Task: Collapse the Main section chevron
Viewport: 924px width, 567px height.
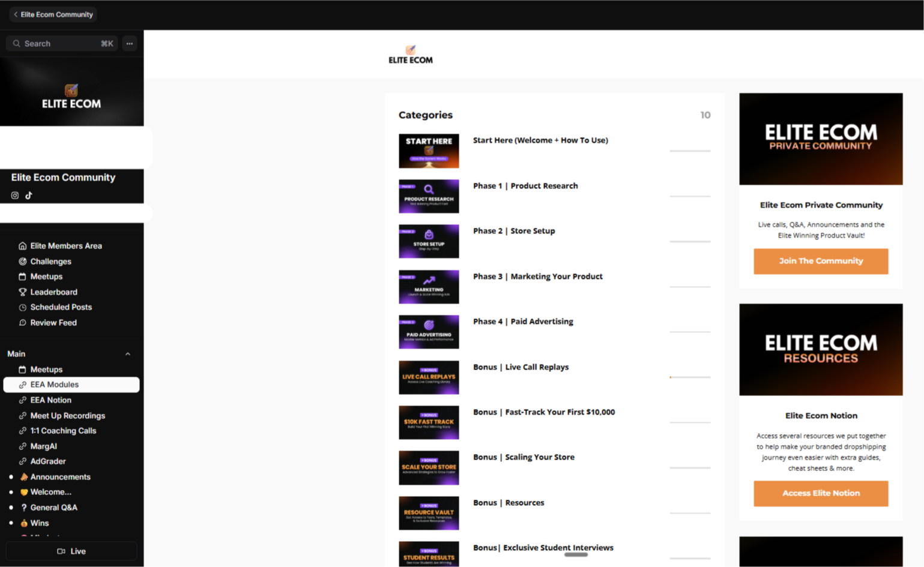Action: click(128, 354)
